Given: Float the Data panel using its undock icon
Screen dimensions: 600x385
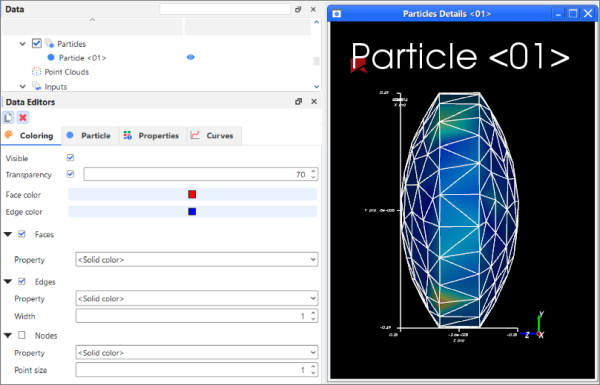Looking at the screenshot, I should click(x=298, y=10).
